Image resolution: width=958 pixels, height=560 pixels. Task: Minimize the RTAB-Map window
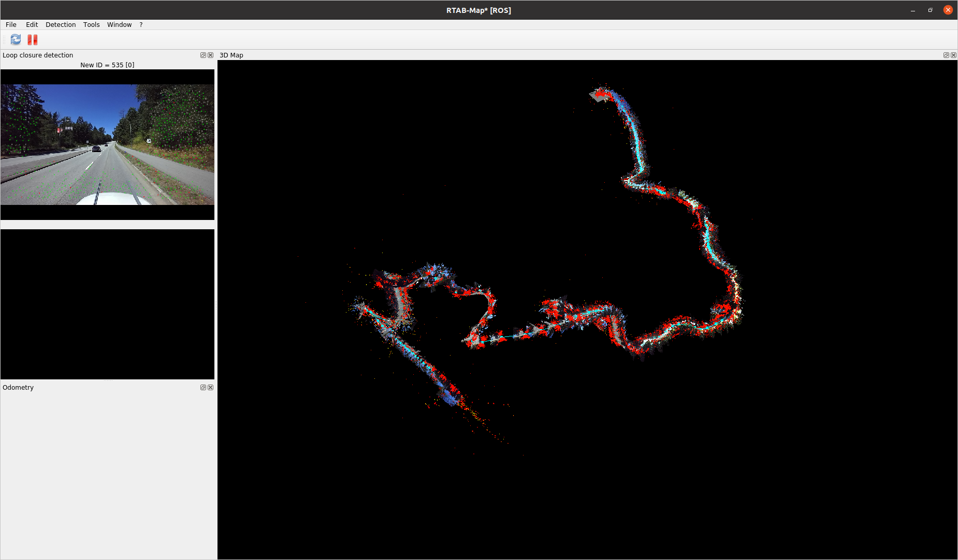(913, 10)
